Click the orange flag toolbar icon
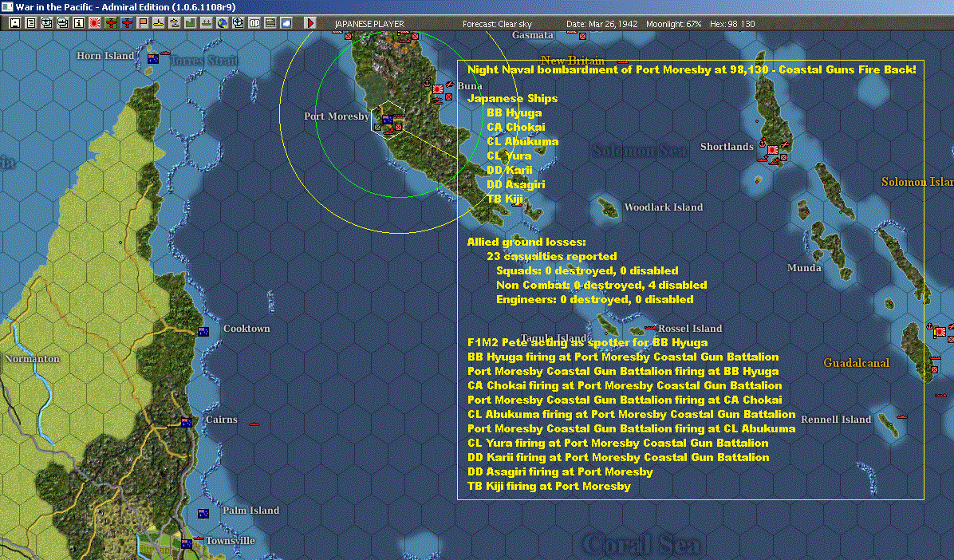Image resolution: width=954 pixels, height=560 pixels. point(142,23)
